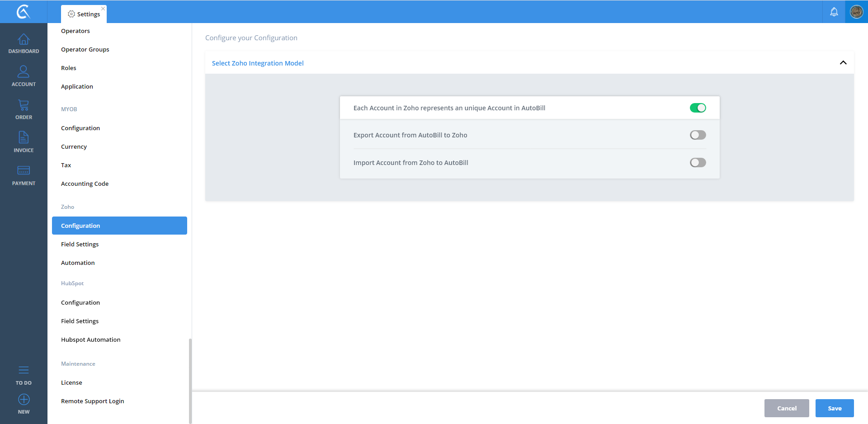
Task: Open the Payment card icon
Action: coord(24,171)
